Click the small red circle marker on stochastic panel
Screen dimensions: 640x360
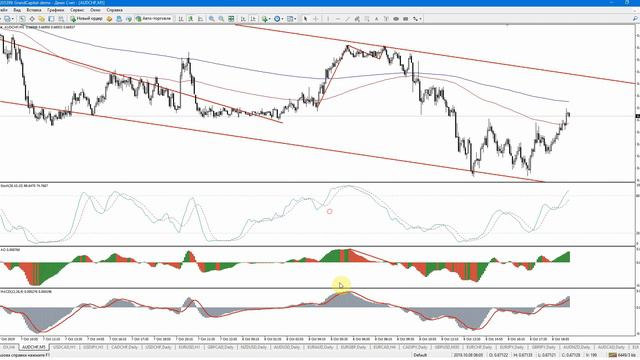[329, 211]
